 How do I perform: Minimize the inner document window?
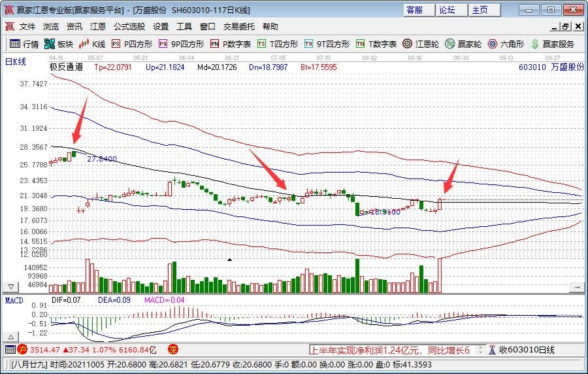[x=555, y=26]
